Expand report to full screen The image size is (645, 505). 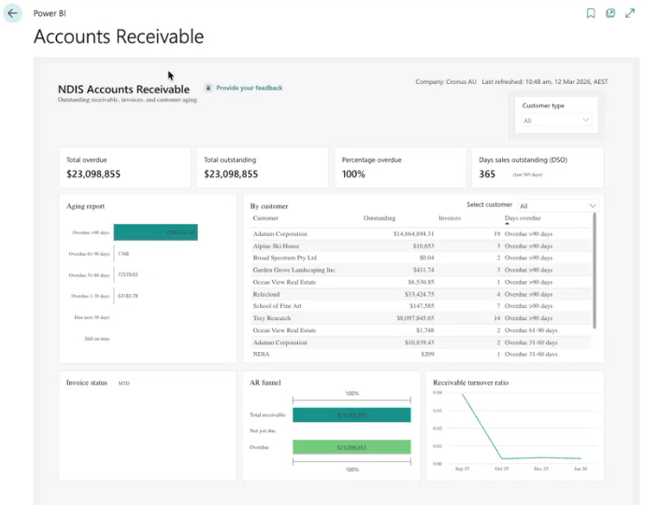(630, 14)
